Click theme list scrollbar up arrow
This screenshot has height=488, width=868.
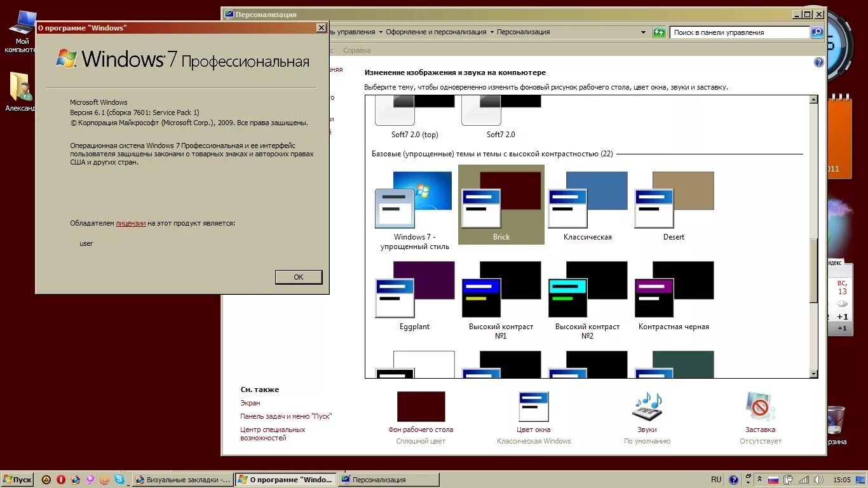click(x=813, y=100)
